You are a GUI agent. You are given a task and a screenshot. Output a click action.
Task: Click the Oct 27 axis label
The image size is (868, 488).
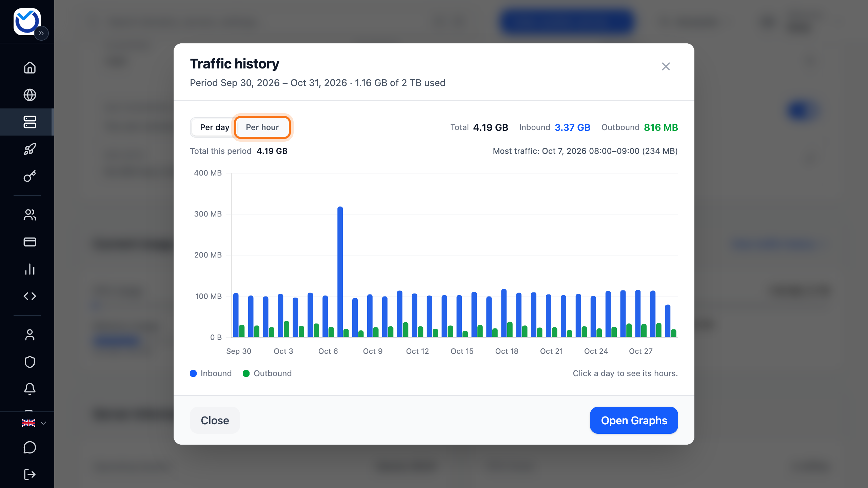[640, 351]
